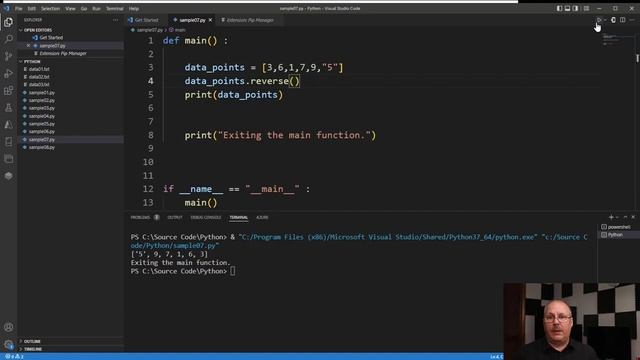Toggle primary side bar layout
The height and width of the screenshot is (360, 640).
pyautogui.click(x=559, y=8)
